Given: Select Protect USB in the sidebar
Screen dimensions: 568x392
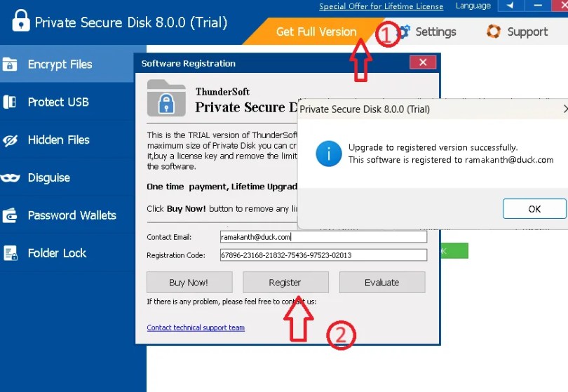Looking at the screenshot, I should tap(67, 102).
